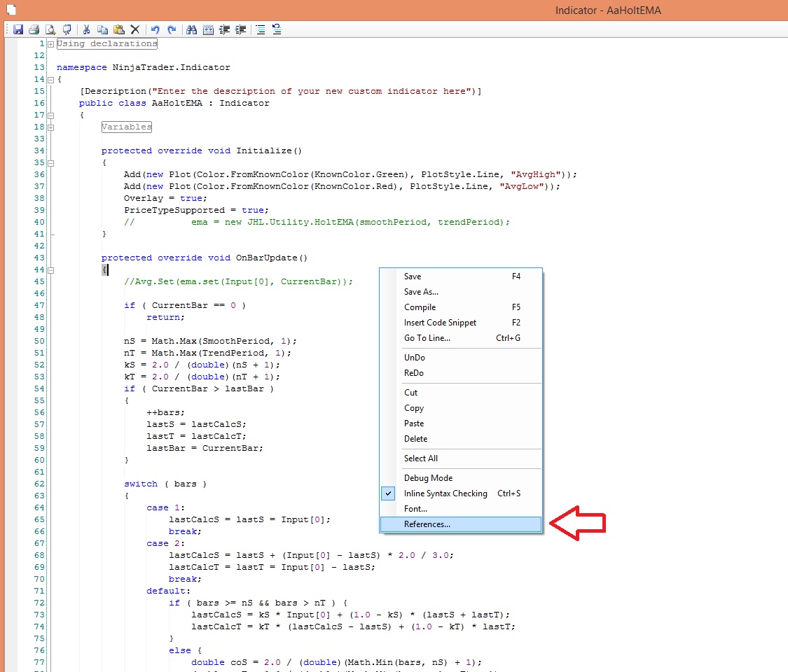Click 'PriceTypeSupported = true;' on line 39

point(197,211)
